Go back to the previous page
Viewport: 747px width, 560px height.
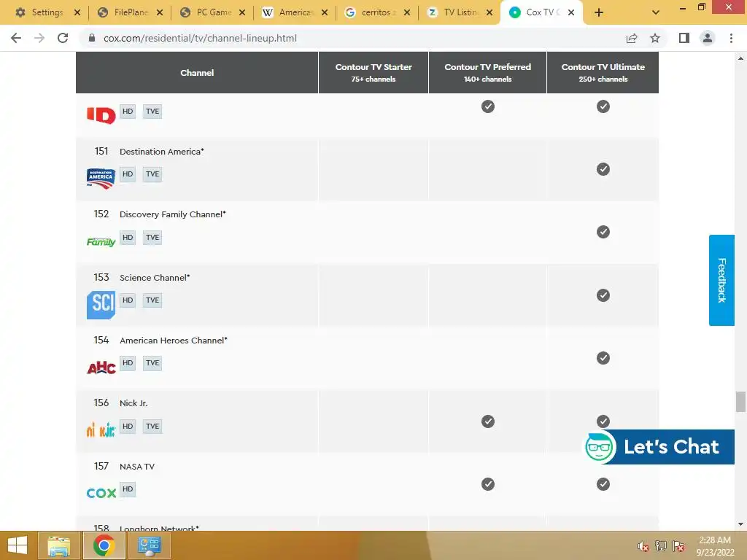[16, 38]
